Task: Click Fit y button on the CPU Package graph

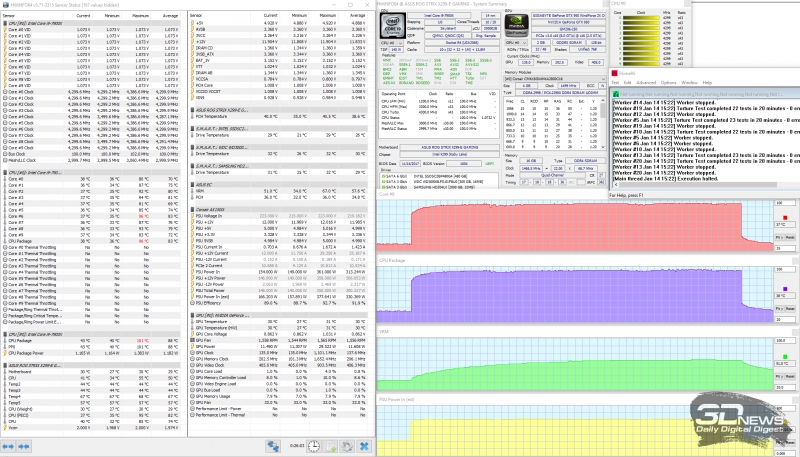Action: click(779, 309)
